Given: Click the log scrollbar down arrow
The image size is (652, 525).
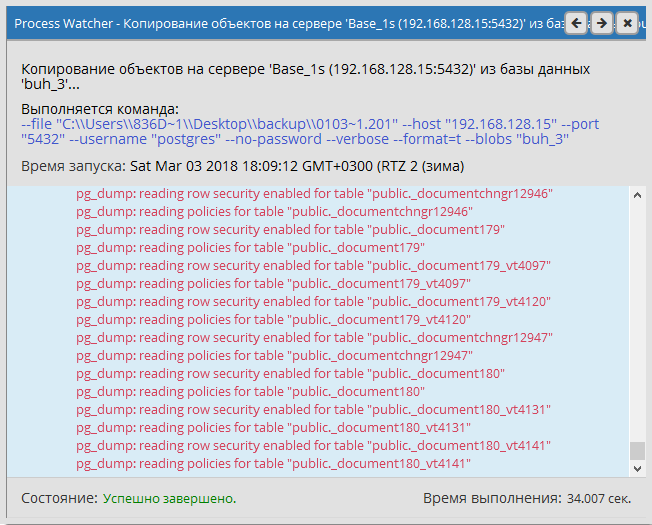Looking at the screenshot, I should [637, 468].
